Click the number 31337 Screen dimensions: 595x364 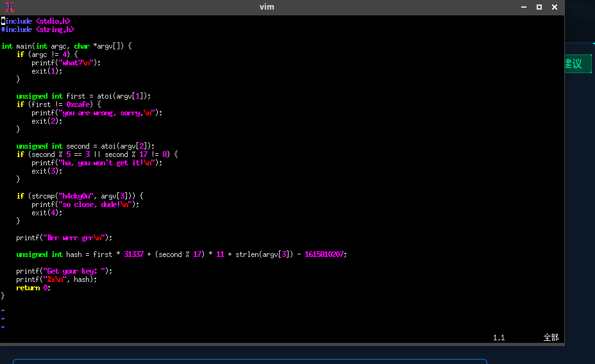coord(133,255)
